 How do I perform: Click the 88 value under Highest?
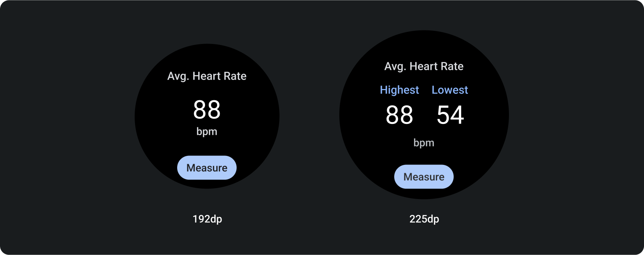399,115
